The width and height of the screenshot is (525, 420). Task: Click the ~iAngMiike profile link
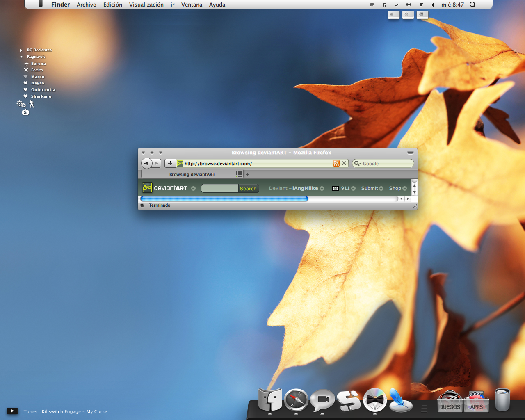303,188
